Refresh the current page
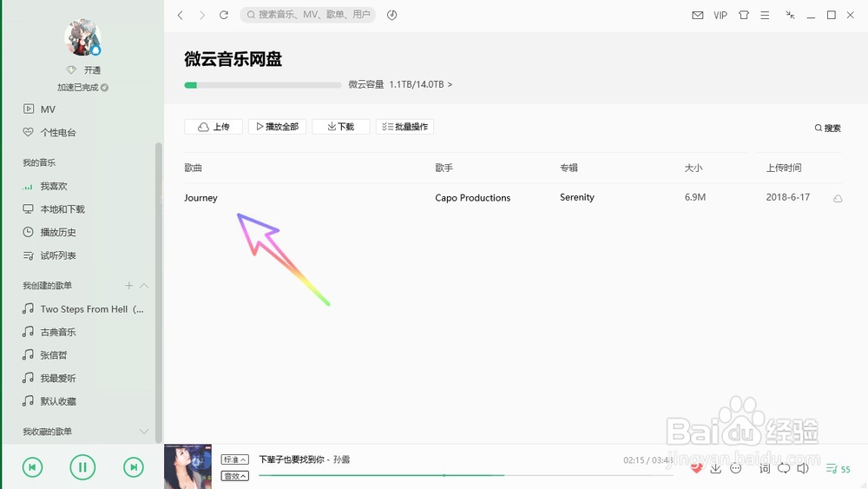Image resolution: width=868 pixels, height=489 pixels. pyautogui.click(x=224, y=15)
